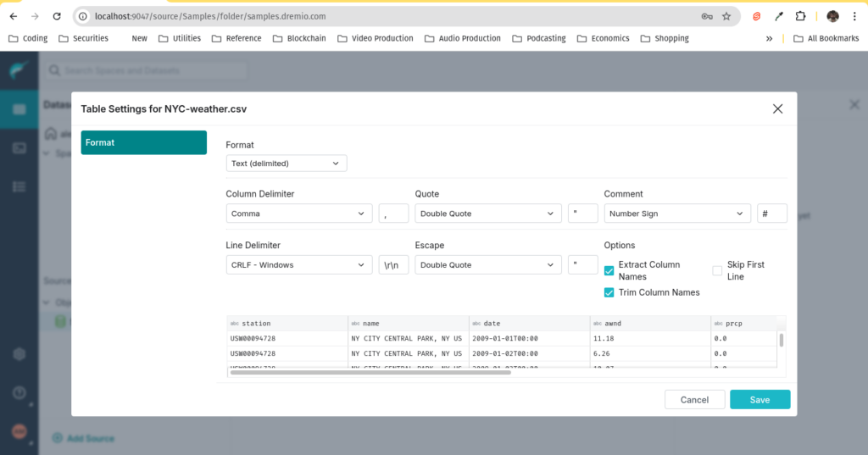868x455 pixels.
Task: Open the Settings gear in sidebar
Action: (19, 354)
